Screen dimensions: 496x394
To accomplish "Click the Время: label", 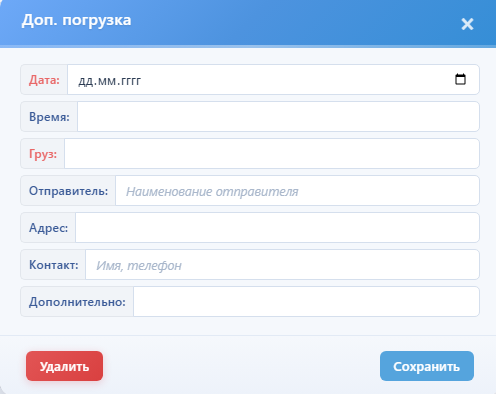I will click(49, 117).
